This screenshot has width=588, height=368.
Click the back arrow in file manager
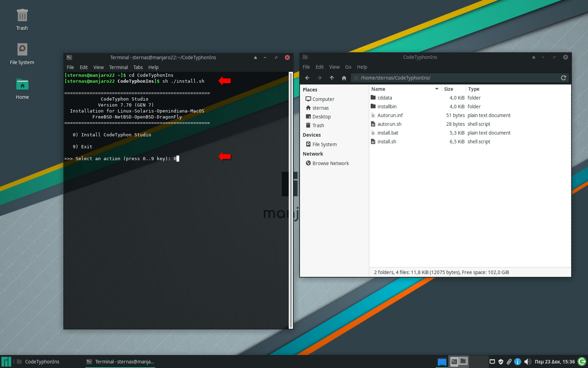click(x=307, y=78)
